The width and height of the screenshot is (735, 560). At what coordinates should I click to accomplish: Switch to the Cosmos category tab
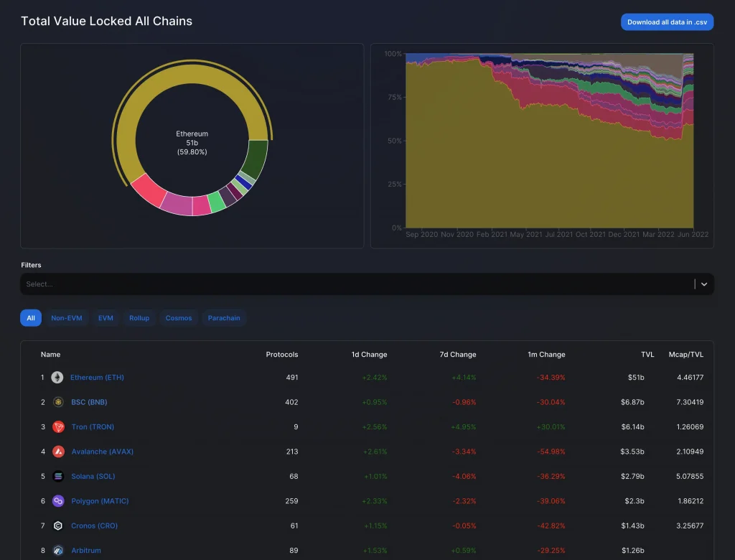point(179,318)
